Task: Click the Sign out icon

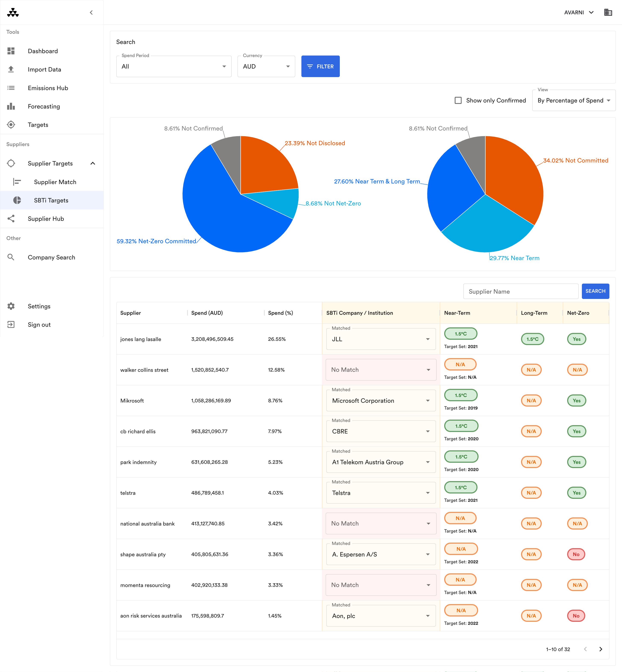Action: (x=11, y=325)
